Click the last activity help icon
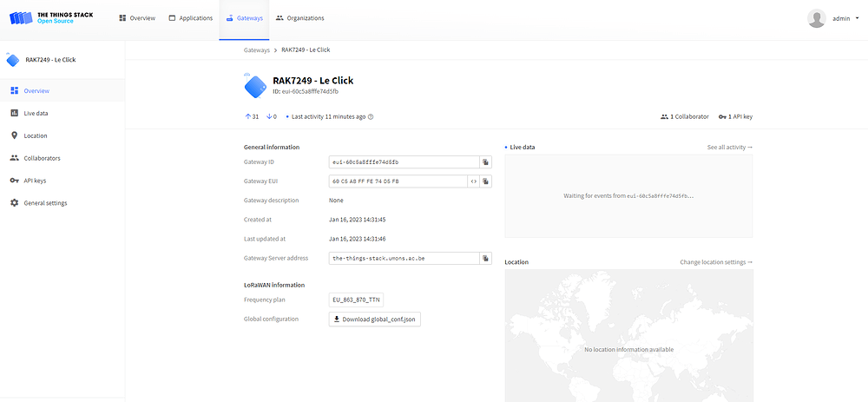Screen dimensions: 868x402 (x=371, y=117)
